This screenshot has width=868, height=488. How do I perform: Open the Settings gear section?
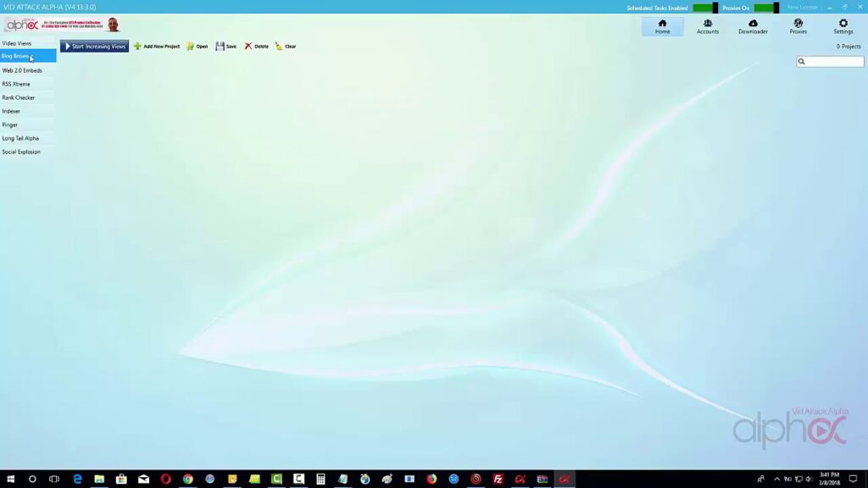pos(843,26)
